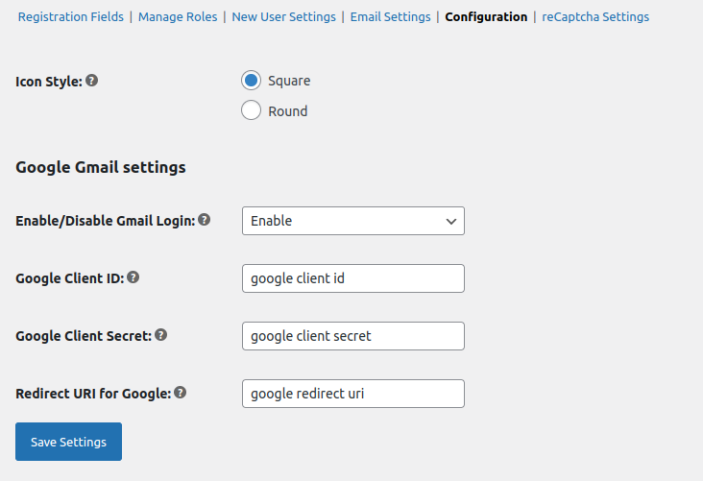
Task: Select the Configuration tab
Action: click(x=486, y=17)
